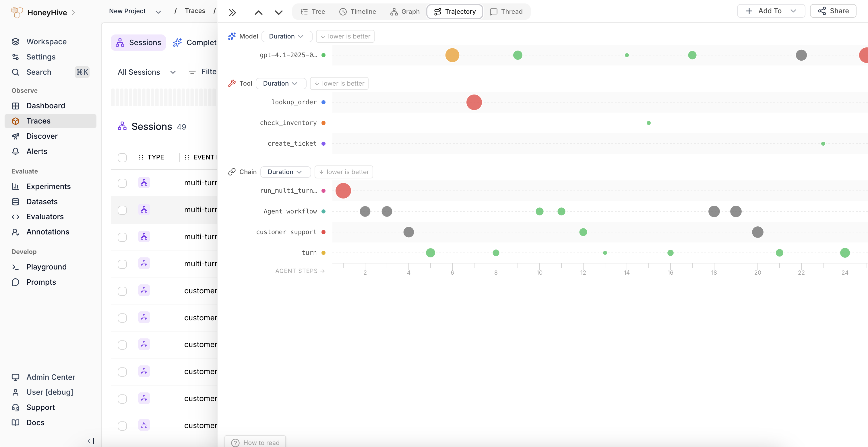Collapse the trace panel with double-chevron icon
Screen dimensions: 868x447
pyautogui.click(x=232, y=12)
